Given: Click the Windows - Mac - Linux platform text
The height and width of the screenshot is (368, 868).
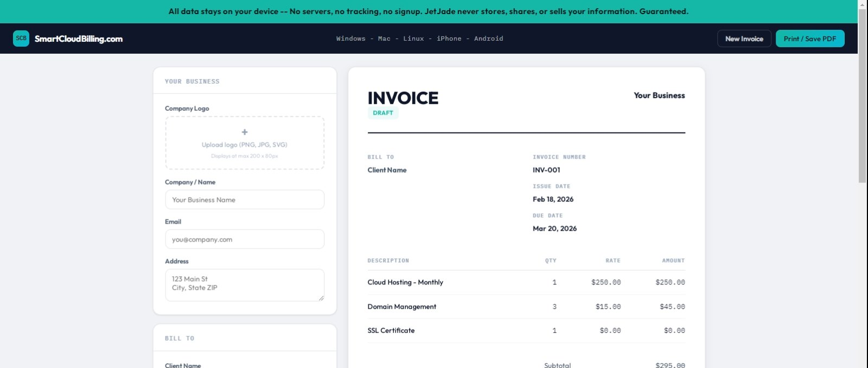Looking at the screenshot, I should point(420,39).
